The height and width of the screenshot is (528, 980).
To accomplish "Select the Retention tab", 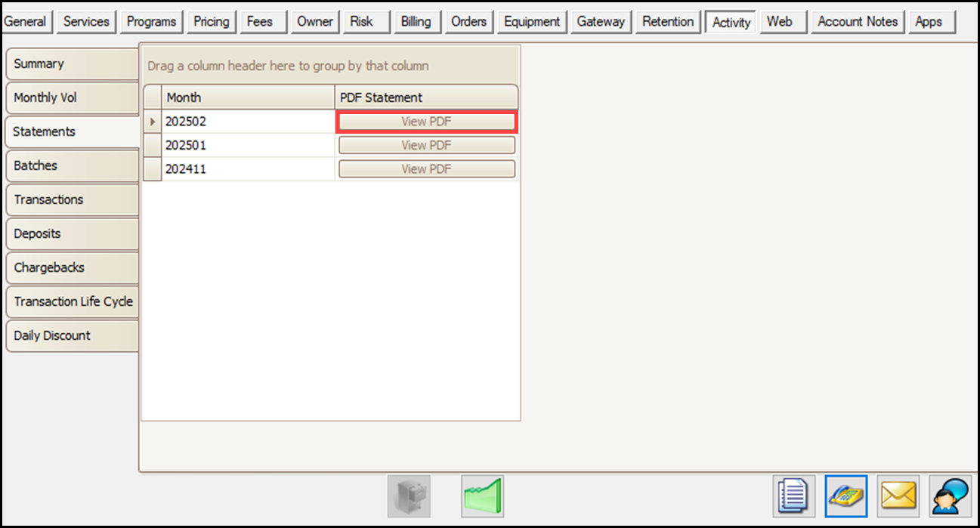I will [x=668, y=22].
